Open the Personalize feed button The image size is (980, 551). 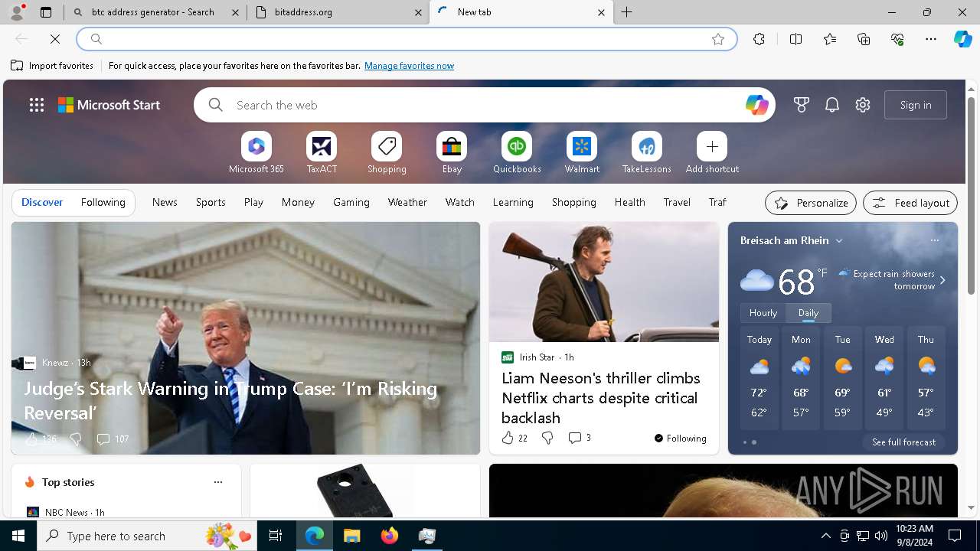click(811, 203)
